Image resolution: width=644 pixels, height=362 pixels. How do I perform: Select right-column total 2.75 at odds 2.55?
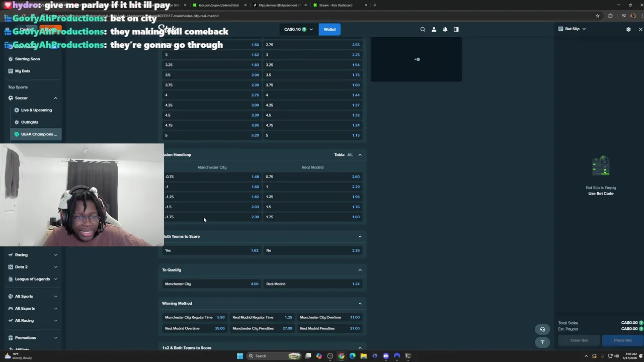point(312,45)
